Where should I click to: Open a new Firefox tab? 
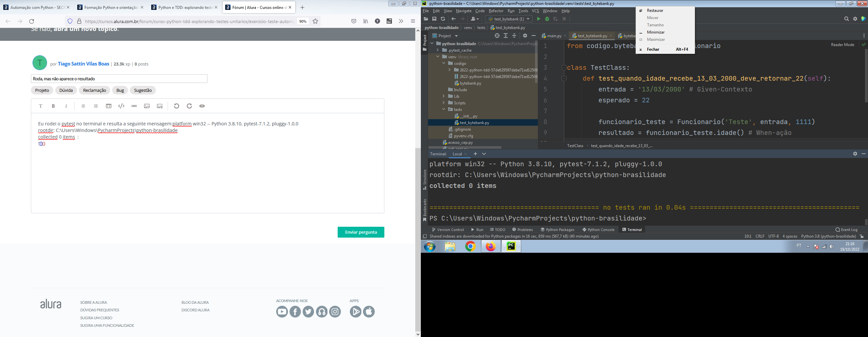(302, 8)
